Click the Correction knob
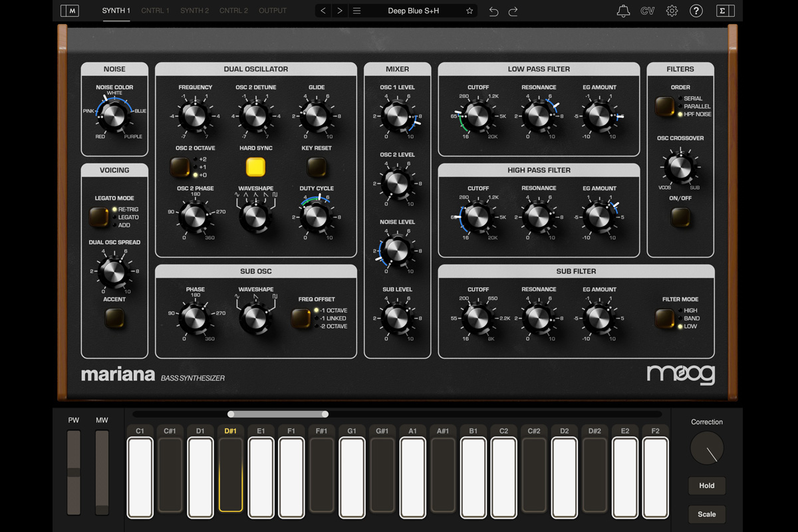 707,448
